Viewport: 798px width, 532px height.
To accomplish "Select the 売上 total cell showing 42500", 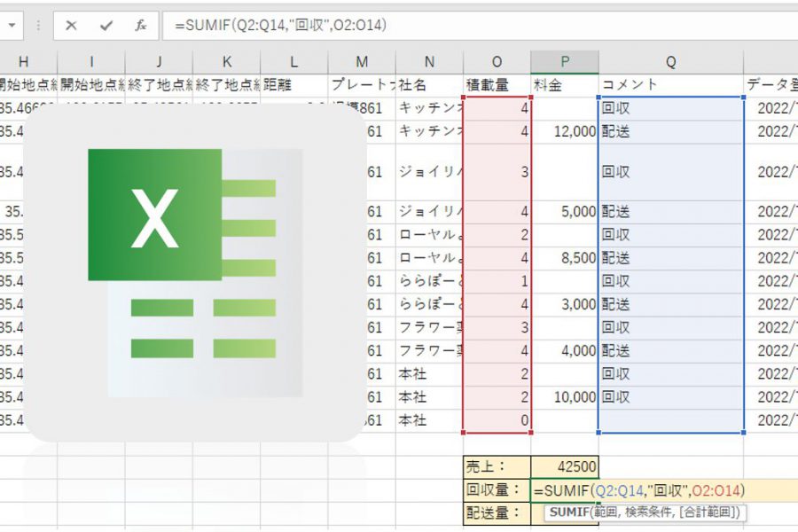I will click(x=565, y=466).
